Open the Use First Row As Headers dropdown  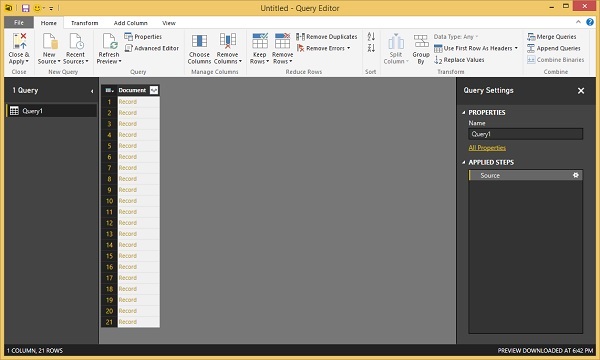516,48
